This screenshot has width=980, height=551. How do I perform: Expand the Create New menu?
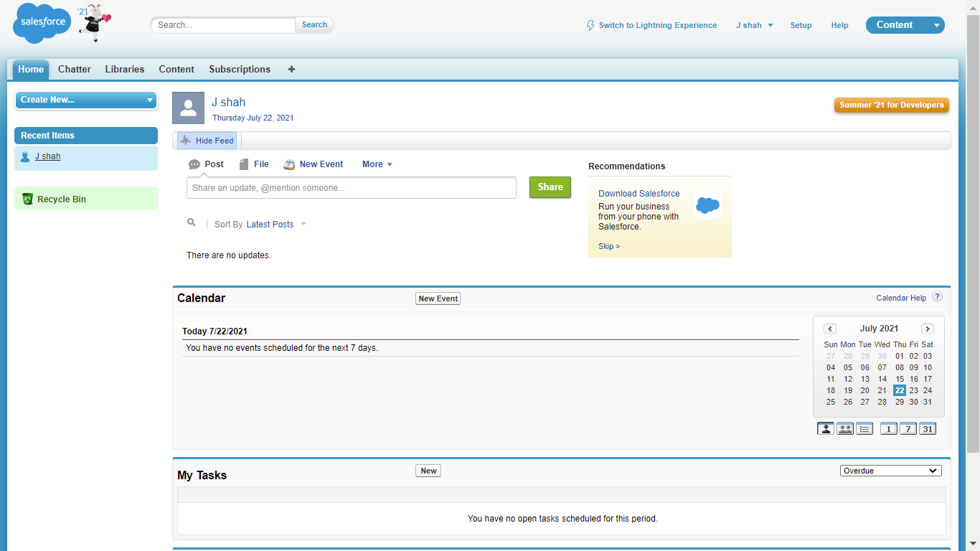pos(86,100)
